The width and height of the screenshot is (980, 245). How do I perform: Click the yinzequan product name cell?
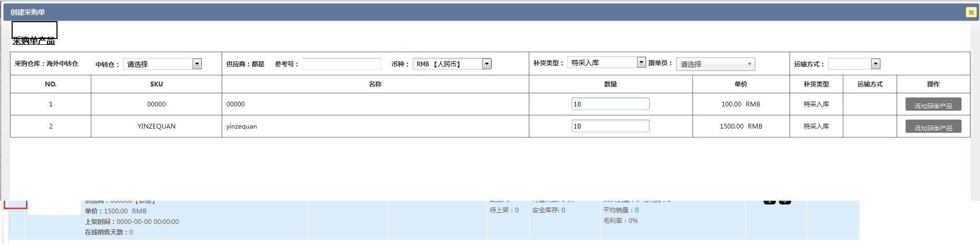[375, 126]
